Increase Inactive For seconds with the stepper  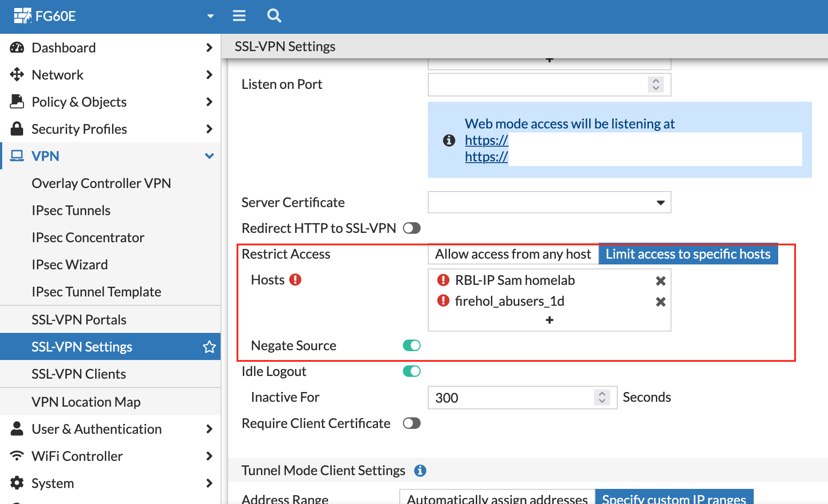coord(602,394)
